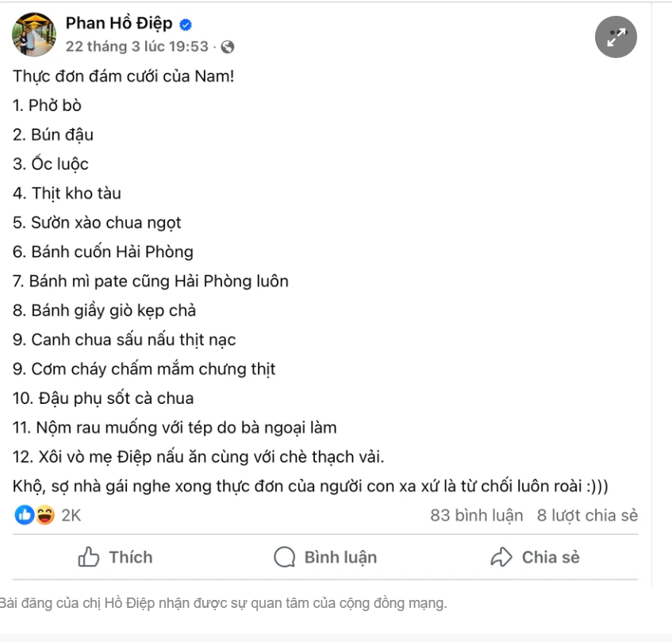Click the thumbs-up icon beside Thích
Viewport: 672px width, 642px height.
tap(88, 557)
